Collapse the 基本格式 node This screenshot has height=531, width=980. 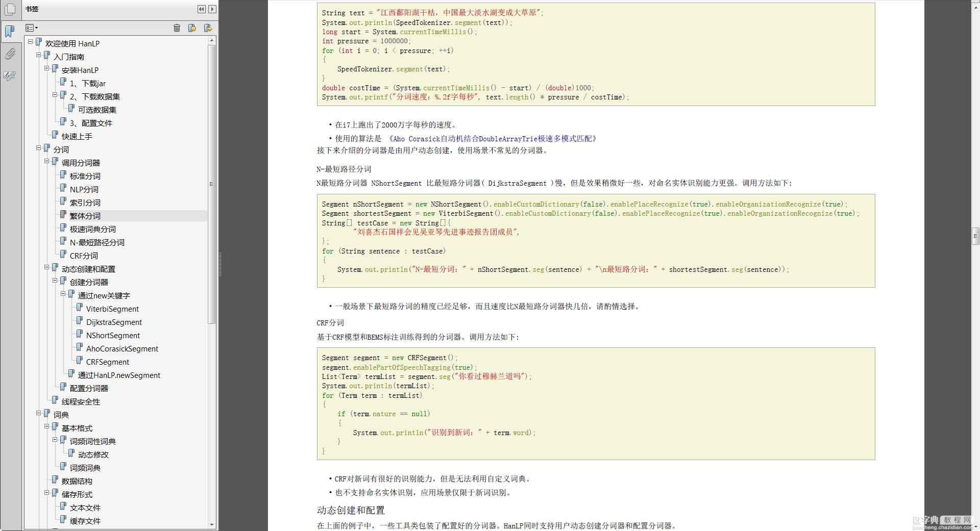47,426
